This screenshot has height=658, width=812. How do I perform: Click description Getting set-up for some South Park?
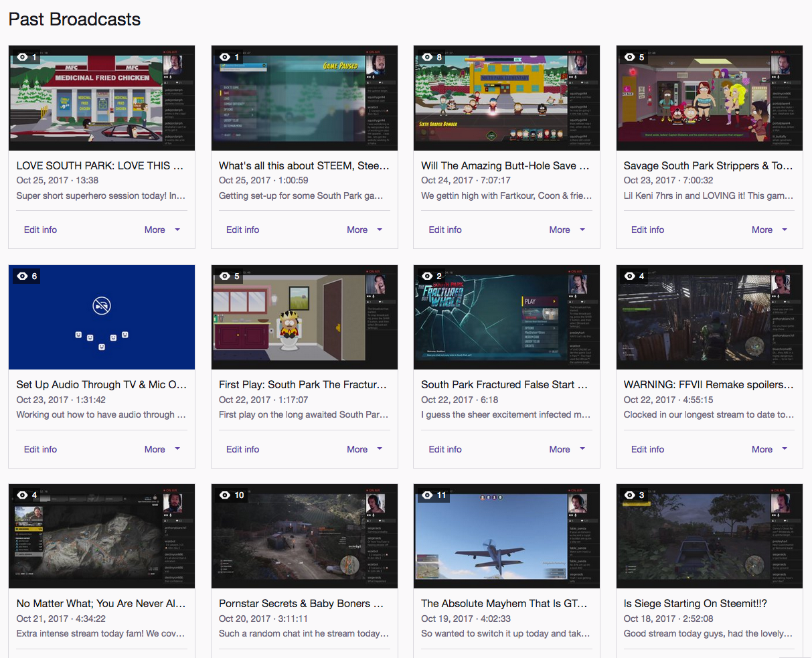click(301, 195)
